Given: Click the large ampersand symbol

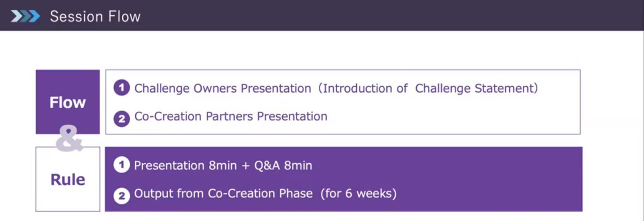Looking at the screenshot, I should click(69, 139).
